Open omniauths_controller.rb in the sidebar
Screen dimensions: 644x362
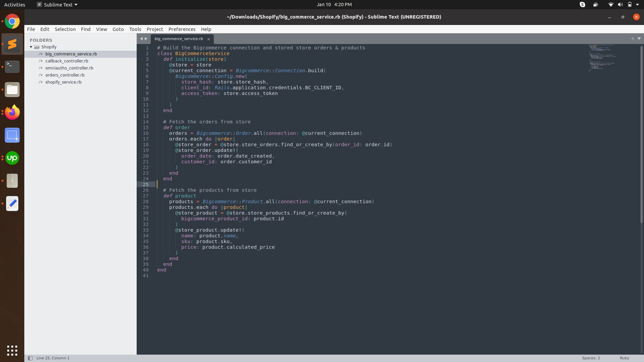click(69, 68)
